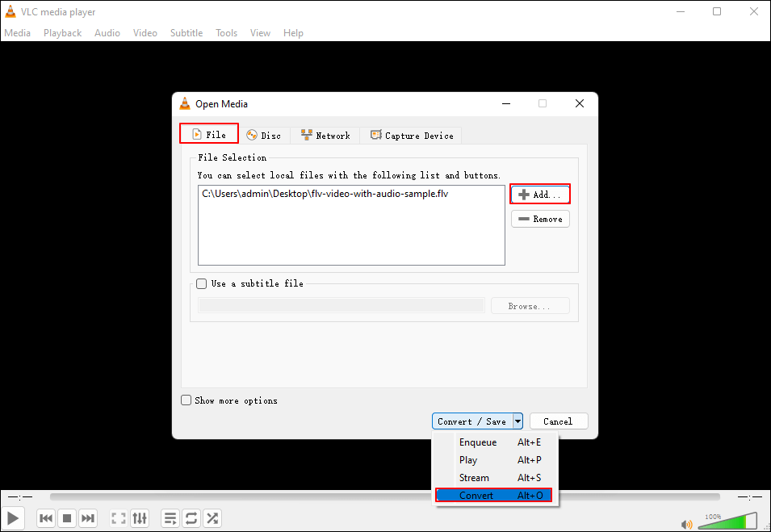The width and height of the screenshot is (771, 532).
Task: Switch to the Network tab
Action: tap(325, 136)
